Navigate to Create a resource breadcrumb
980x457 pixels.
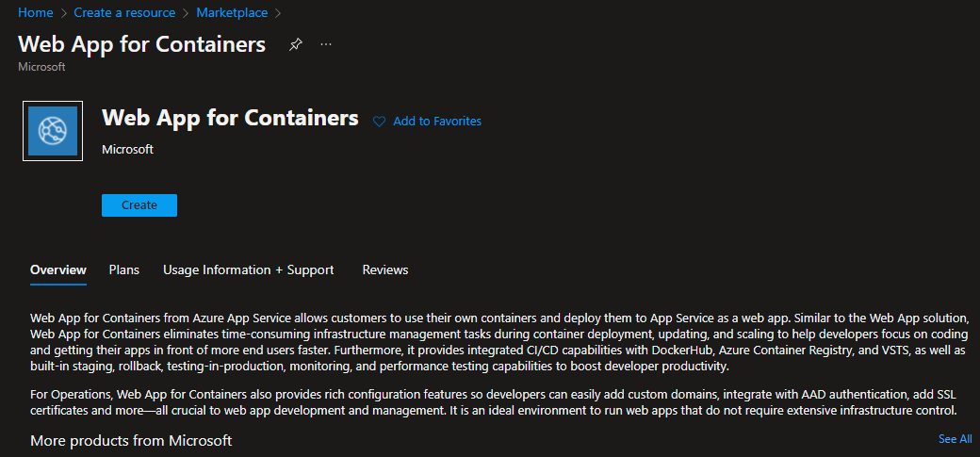tap(126, 12)
